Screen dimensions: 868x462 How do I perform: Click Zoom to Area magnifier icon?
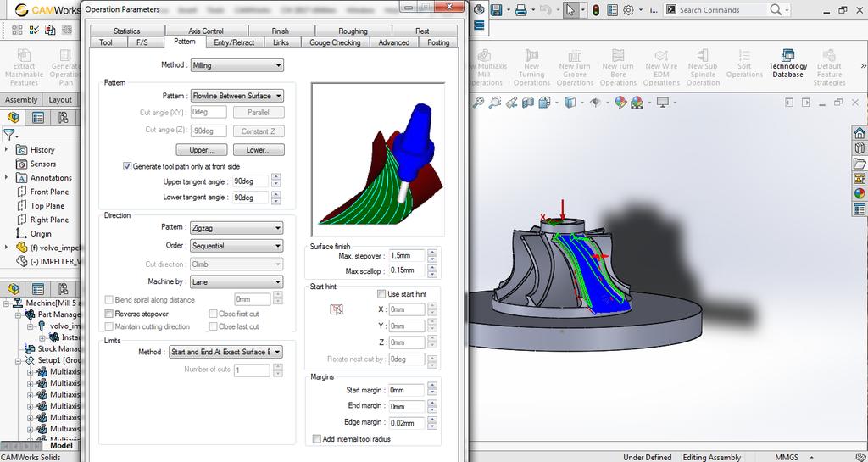click(x=495, y=103)
